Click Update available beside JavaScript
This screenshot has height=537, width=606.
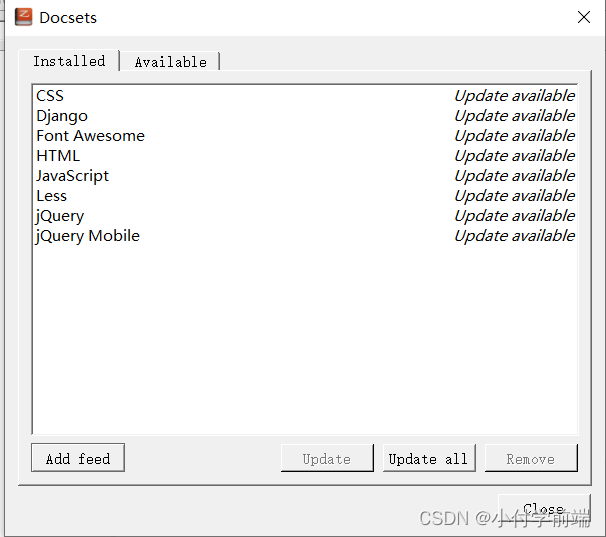(x=514, y=176)
